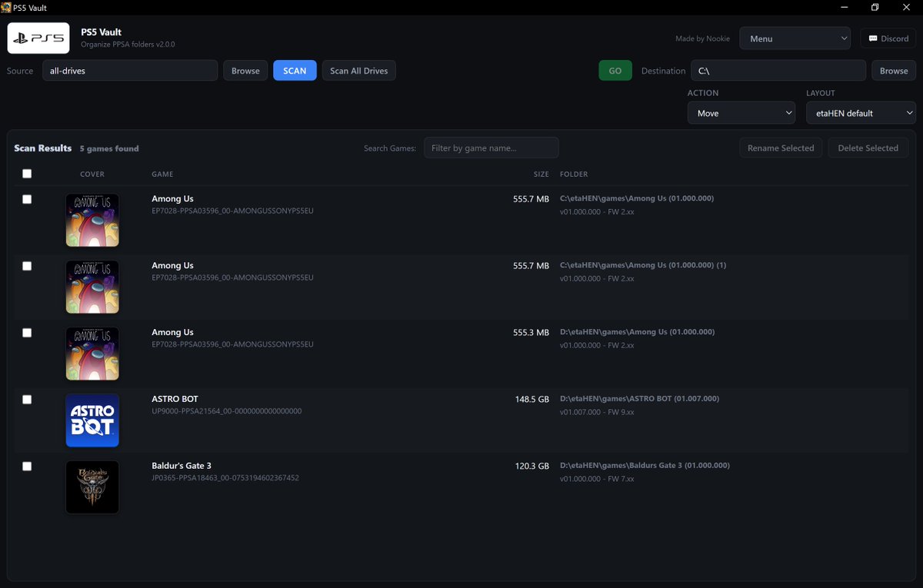923x588 pixels.
Task: Click the FOLDER column header
Action: click(x=574, y=174)
